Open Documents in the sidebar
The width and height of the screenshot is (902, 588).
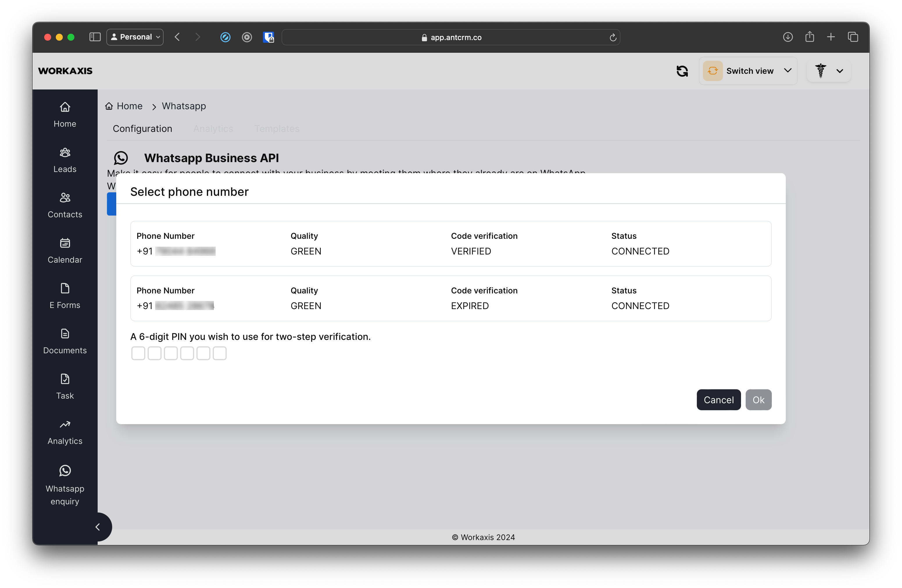[65, 341]
